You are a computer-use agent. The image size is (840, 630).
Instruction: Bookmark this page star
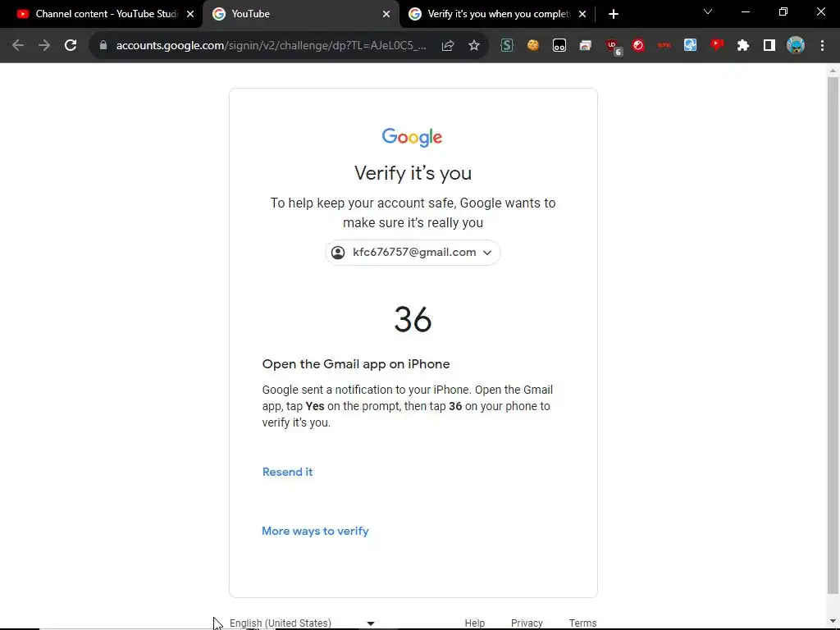[x=474, y=46]
